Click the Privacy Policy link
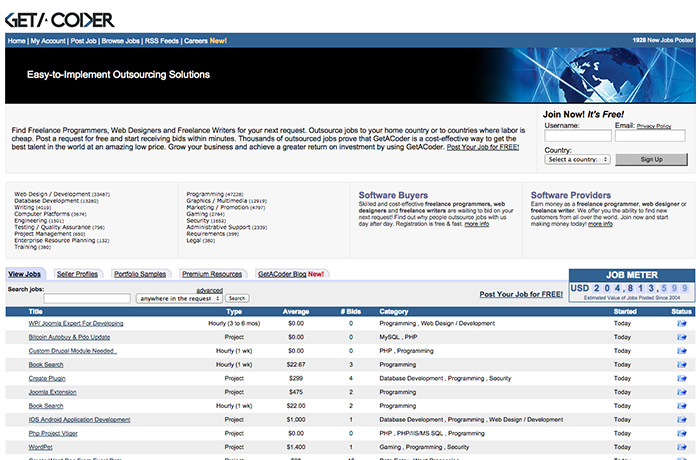This screenshot has width=700, height=460. [654, 126]
